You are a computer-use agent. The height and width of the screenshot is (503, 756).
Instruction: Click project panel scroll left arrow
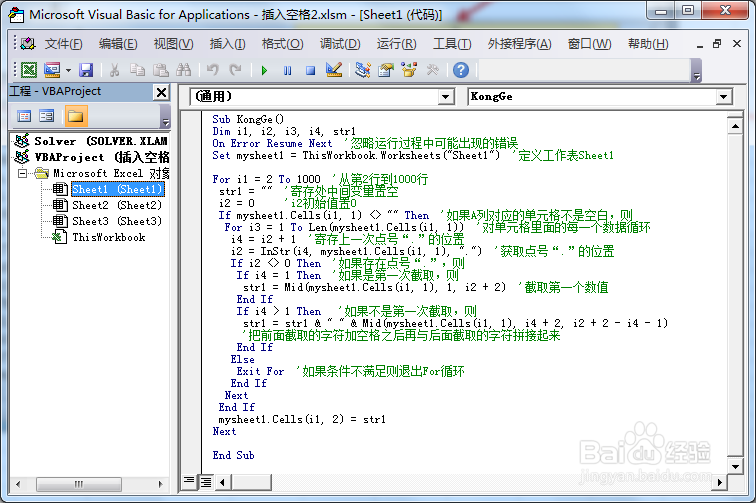[18, 484]
